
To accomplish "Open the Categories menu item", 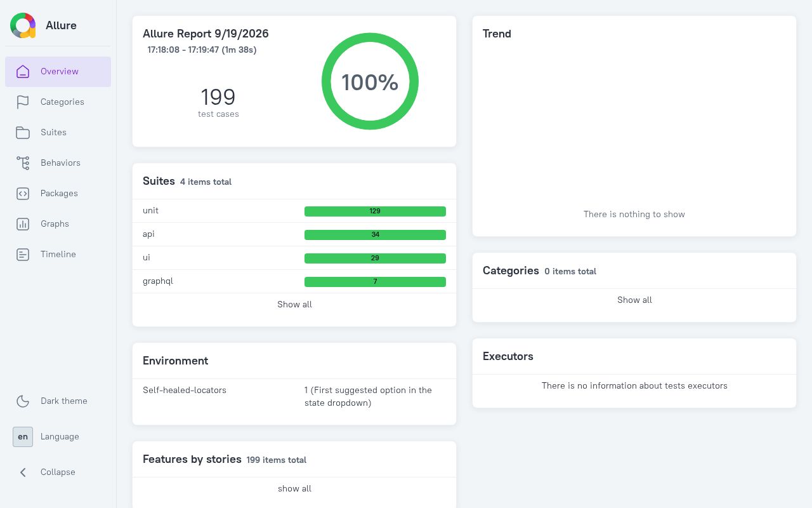I will pyautogui.click(x=58, y=102).
